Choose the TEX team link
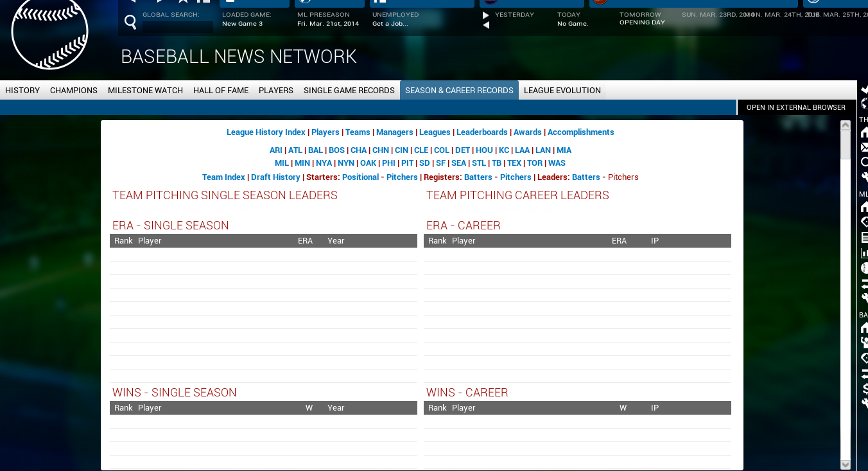The width and height of the screenshot is (868, 471). tap(514, 163)
